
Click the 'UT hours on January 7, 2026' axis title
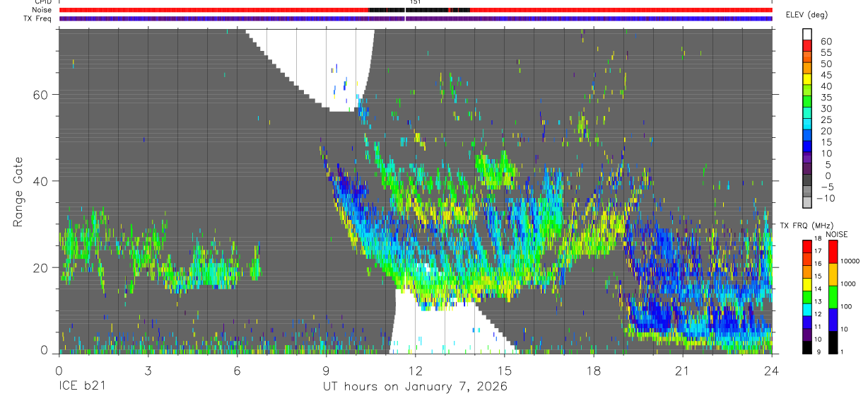[x=415, y=387]
